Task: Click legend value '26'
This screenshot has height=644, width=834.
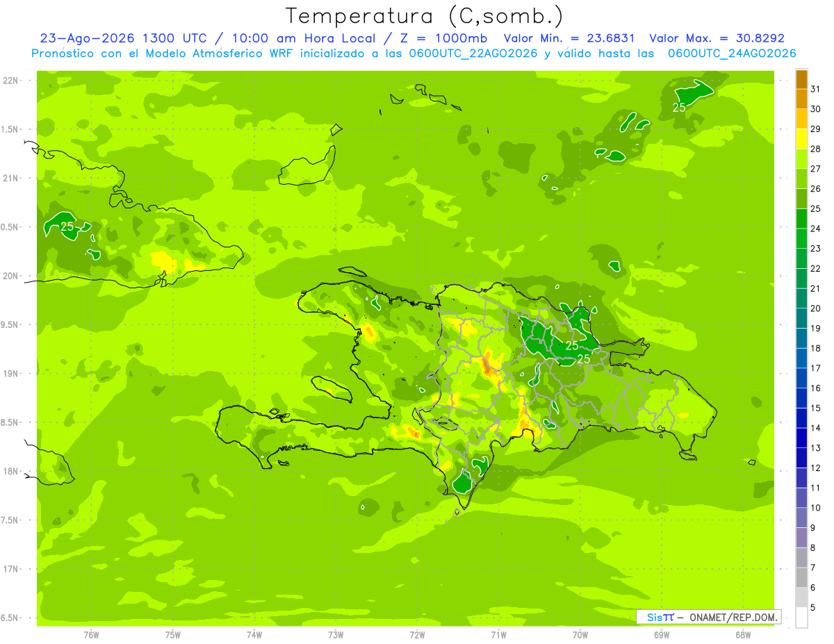Action: click(816, 189)
